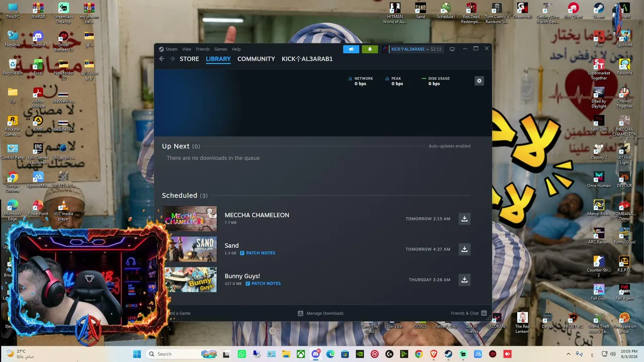Image resolution: width=644 pixels, height=362 pixels.
Task: Start the MECCHA CHAMELEON download now
Action: (464, 219)
